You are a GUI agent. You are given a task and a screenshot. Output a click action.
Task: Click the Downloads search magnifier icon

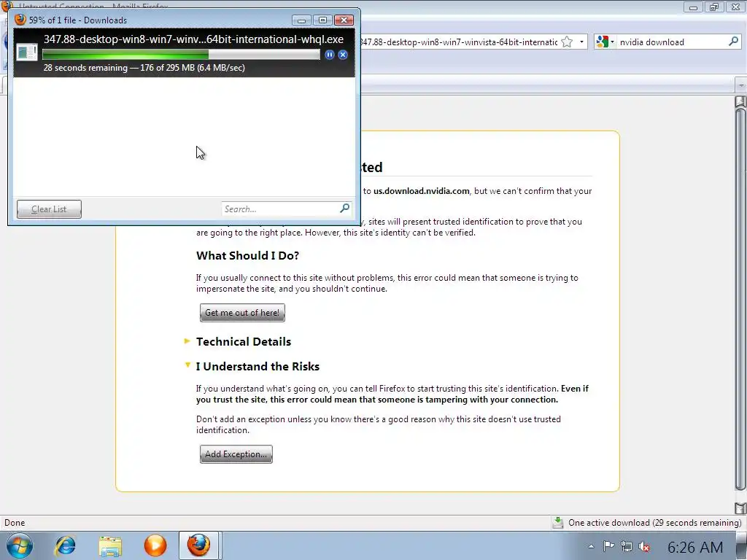(x=345, y=208)
